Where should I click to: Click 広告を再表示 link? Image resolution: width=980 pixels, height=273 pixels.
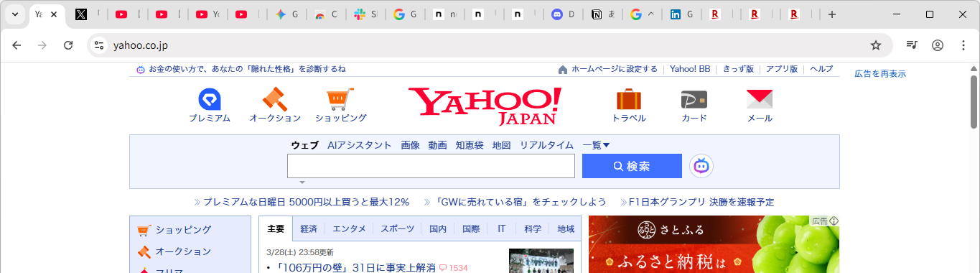[x=880, y=73]
